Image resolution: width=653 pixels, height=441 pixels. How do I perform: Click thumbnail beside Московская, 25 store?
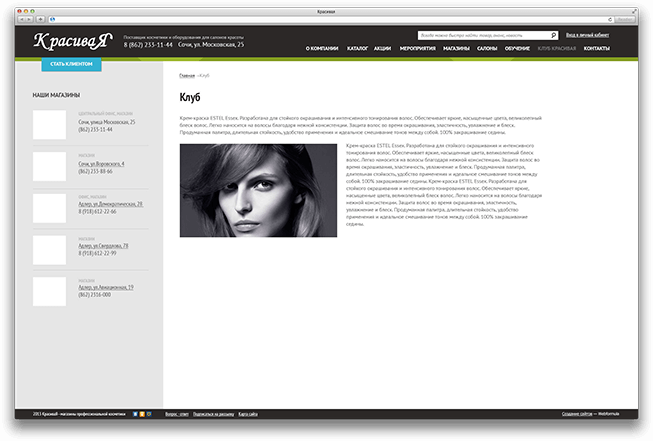click(50, 125)
